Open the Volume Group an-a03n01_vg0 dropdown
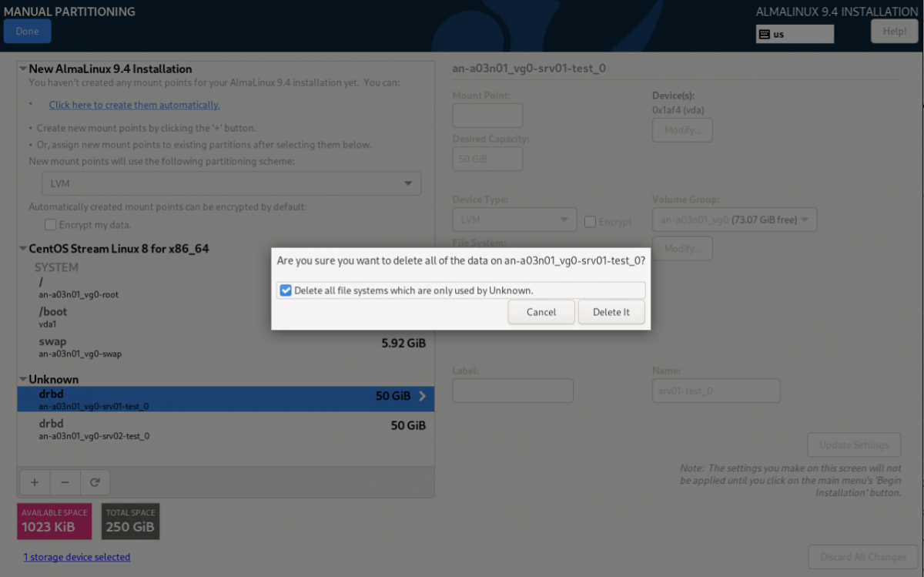Screen dimensions: 924x577 [x=734, y=220]
